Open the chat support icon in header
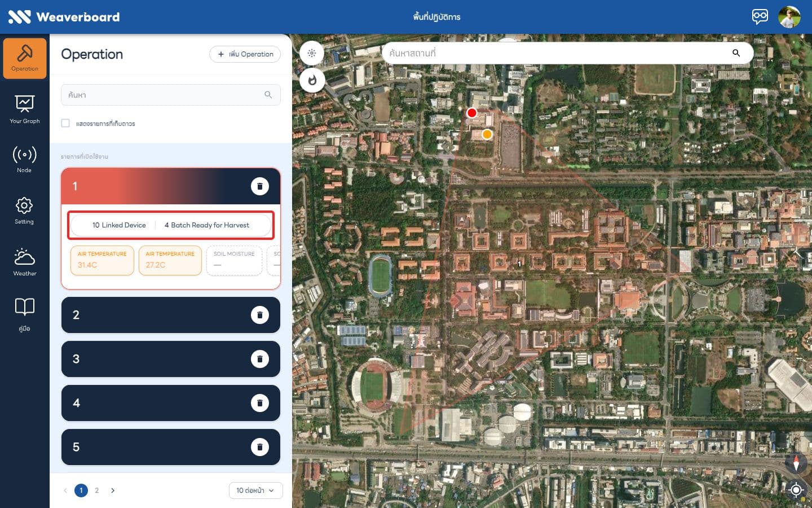Screen dimensions: 812x508 click(760, 17)
